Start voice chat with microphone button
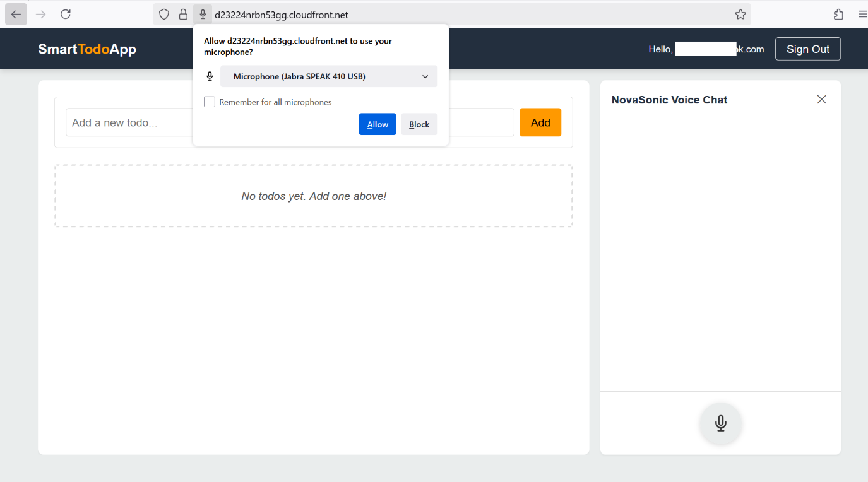This screenshot has height=482, width=868. click(720, 423)
